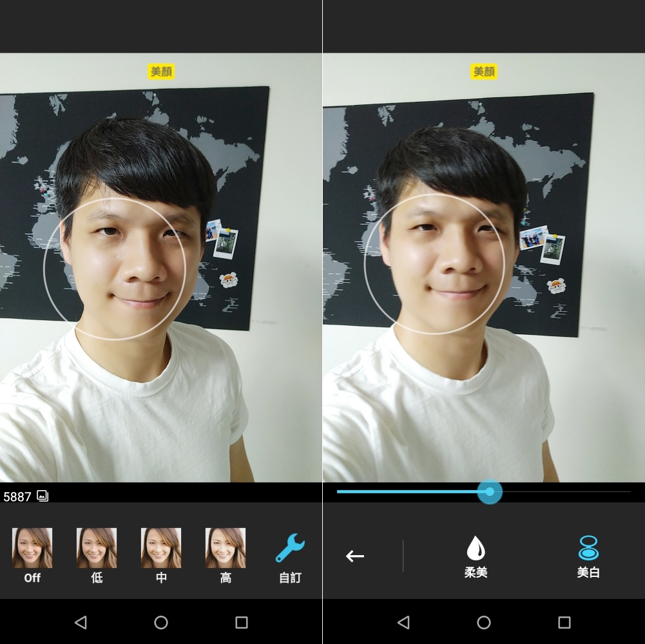The image size is (645, 644).
Task: Tap Android home button on left screen
Action: (161, 622)
